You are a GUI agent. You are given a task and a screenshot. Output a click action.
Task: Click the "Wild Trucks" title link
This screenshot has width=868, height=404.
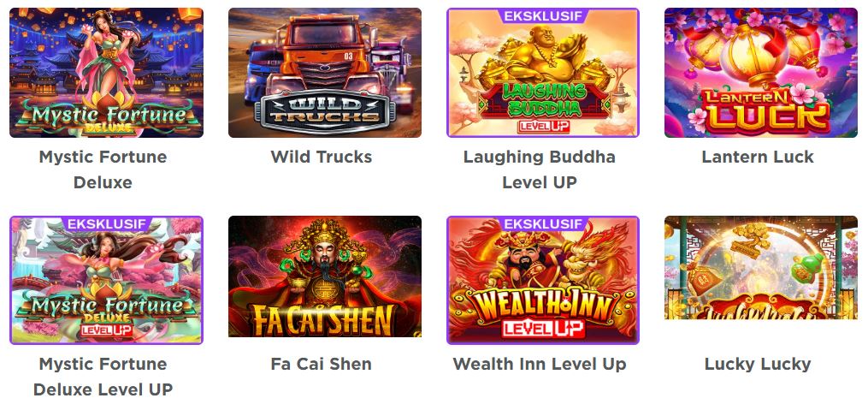point(321,157)
